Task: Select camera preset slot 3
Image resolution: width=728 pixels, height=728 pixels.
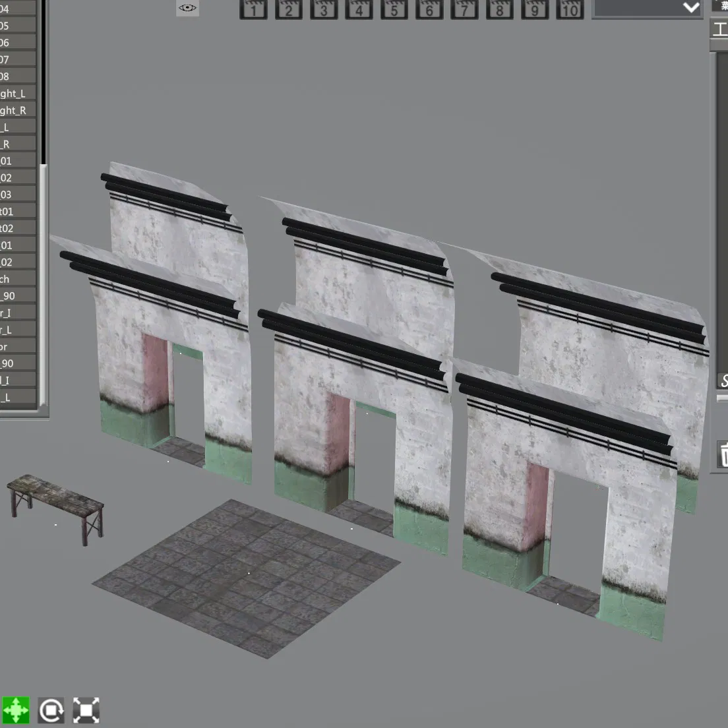Action: pos(324,9)
